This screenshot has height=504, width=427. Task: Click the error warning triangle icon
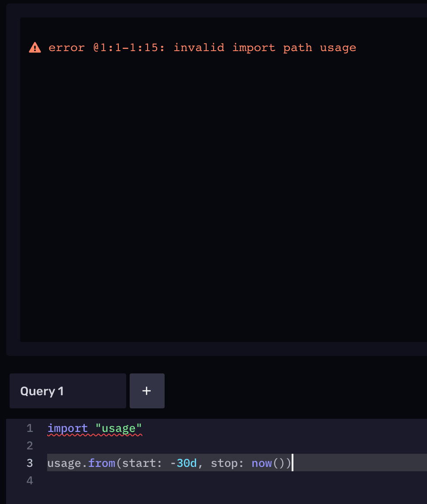point(34,47)
